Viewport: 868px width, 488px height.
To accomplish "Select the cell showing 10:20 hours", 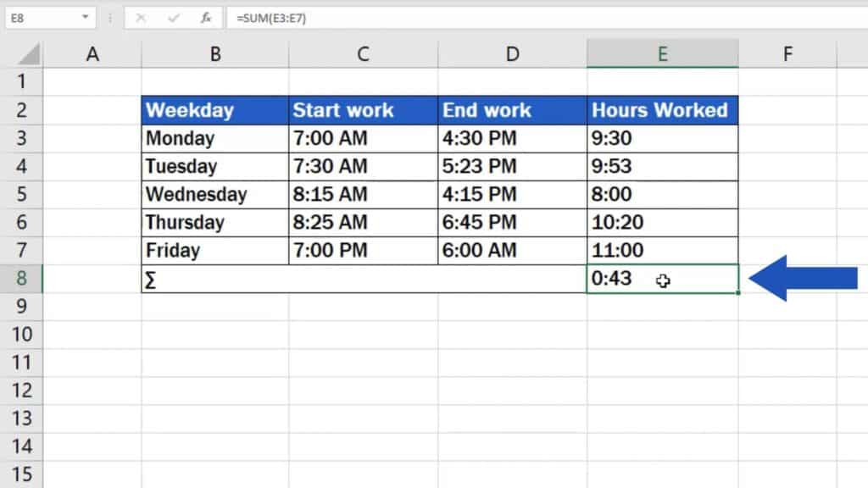I will [x=662, y=222].
